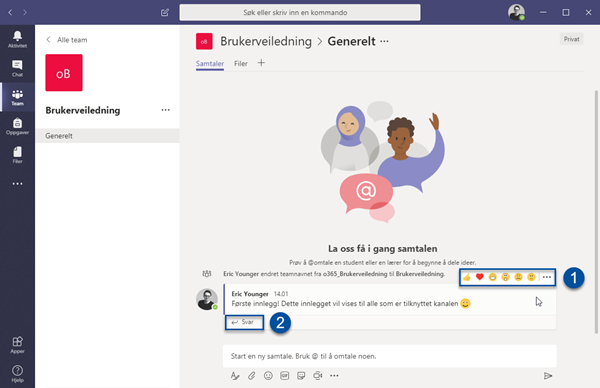Click the GIF icon in compose toolbar

click(x=285, y=376)
